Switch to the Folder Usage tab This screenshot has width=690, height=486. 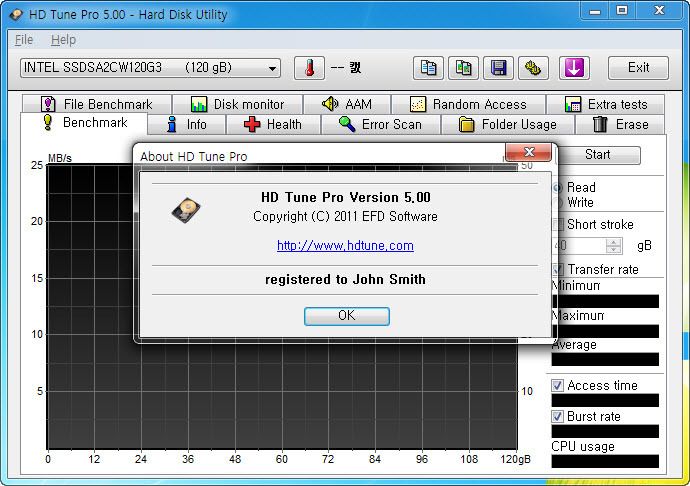(507, 125)
